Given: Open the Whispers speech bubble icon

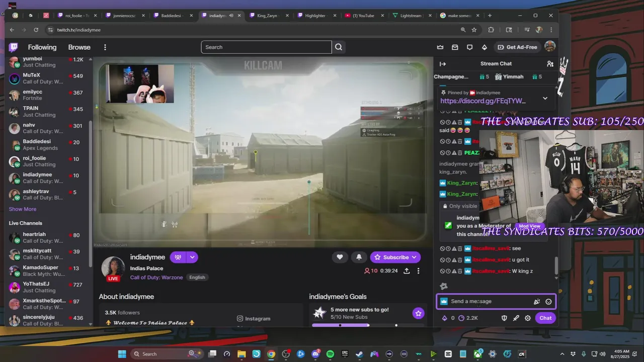Looking at the screenshot, I should (x=469, y=47).
